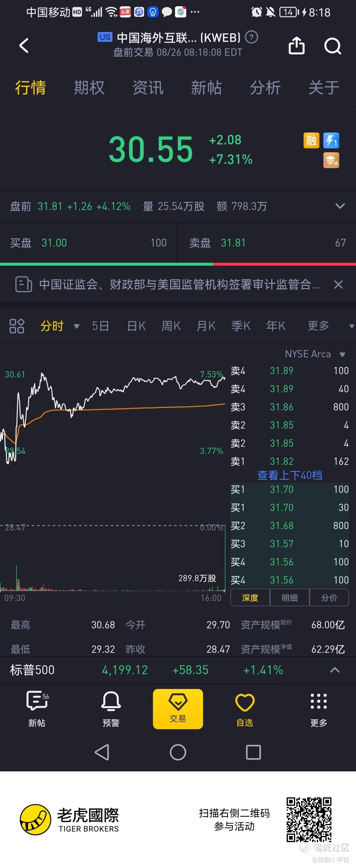The width and height of the screenshot is (356, 868).
Task: Tap the 融 margin badge icon
Action: pyautogui.click(x=311, y=140)
